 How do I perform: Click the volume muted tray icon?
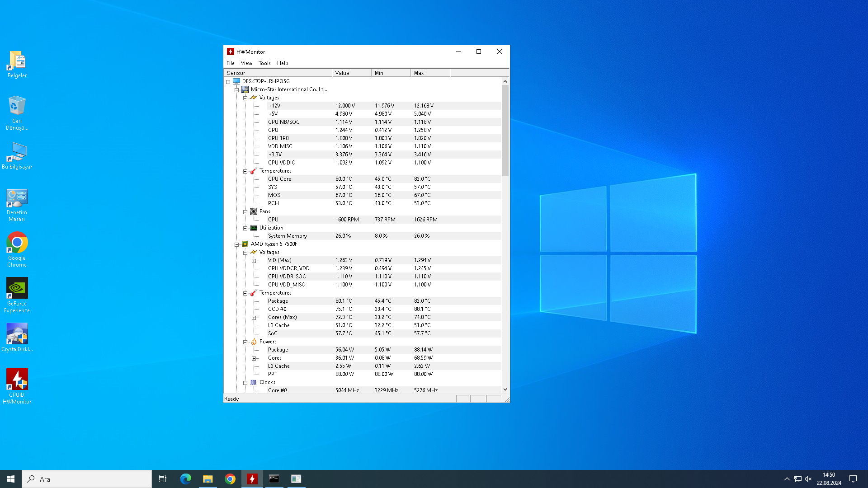(x=808, y=479)
